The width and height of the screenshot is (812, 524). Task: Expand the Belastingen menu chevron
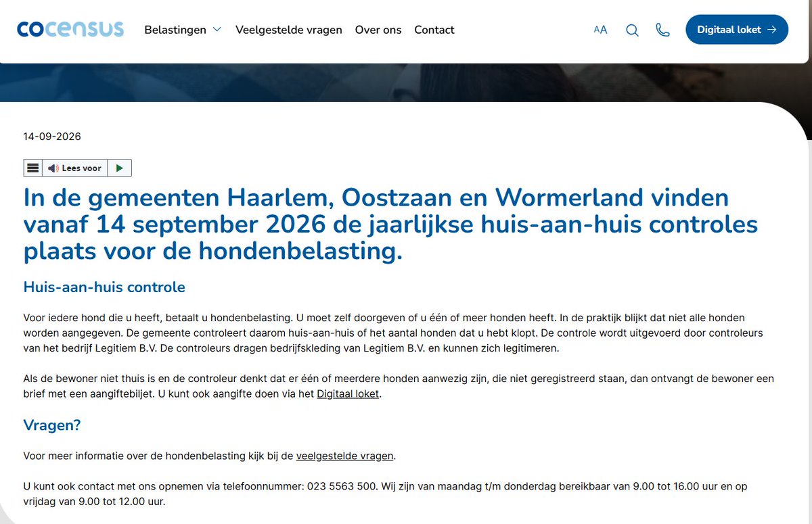pos(217,30)
